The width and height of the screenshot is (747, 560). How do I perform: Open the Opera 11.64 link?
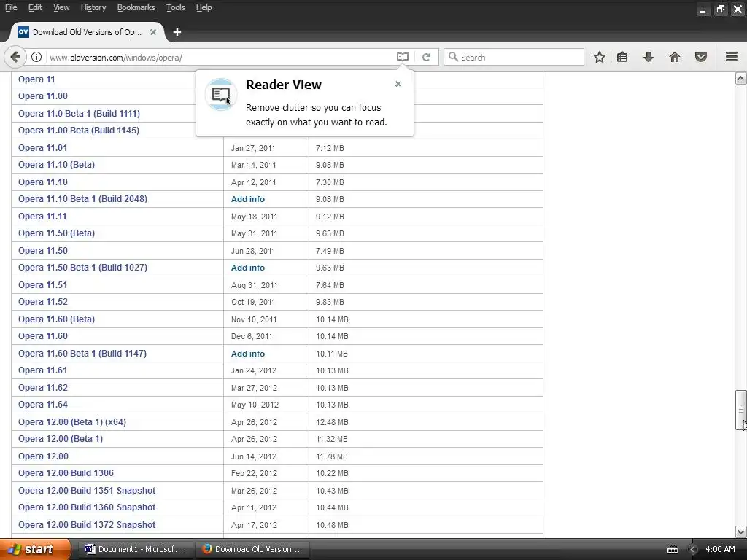point(43,405)
